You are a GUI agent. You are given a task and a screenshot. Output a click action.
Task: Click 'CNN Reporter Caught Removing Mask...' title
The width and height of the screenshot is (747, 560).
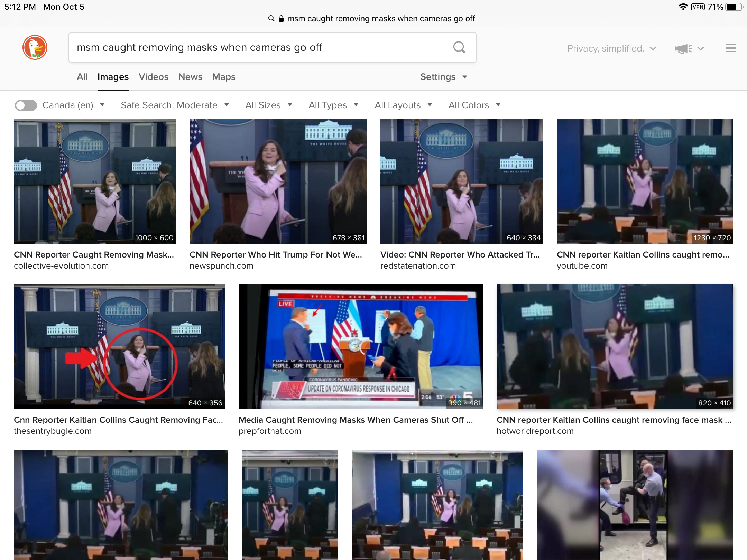(94, 255)
